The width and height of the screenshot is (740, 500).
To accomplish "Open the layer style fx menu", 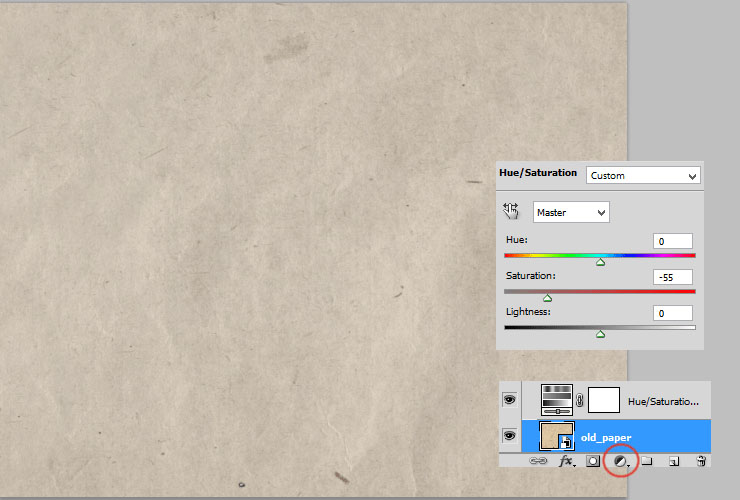I will [x=566, y=461].
